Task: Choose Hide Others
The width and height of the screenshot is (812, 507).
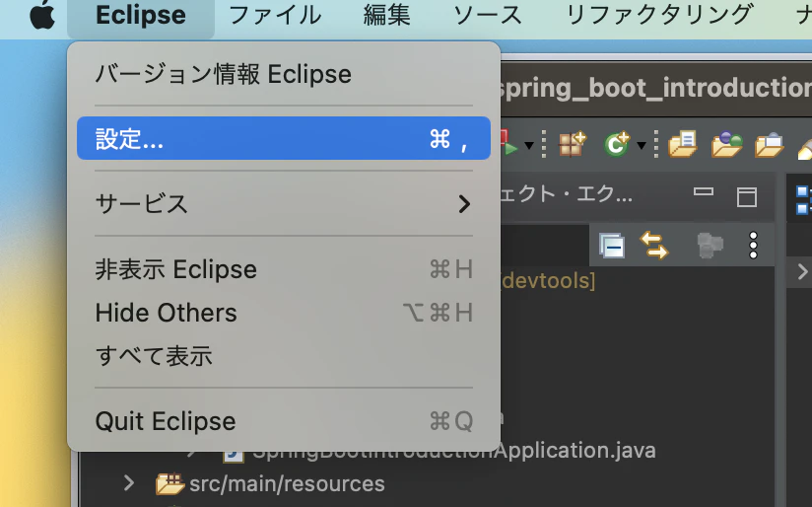Action: click(284, 313)
